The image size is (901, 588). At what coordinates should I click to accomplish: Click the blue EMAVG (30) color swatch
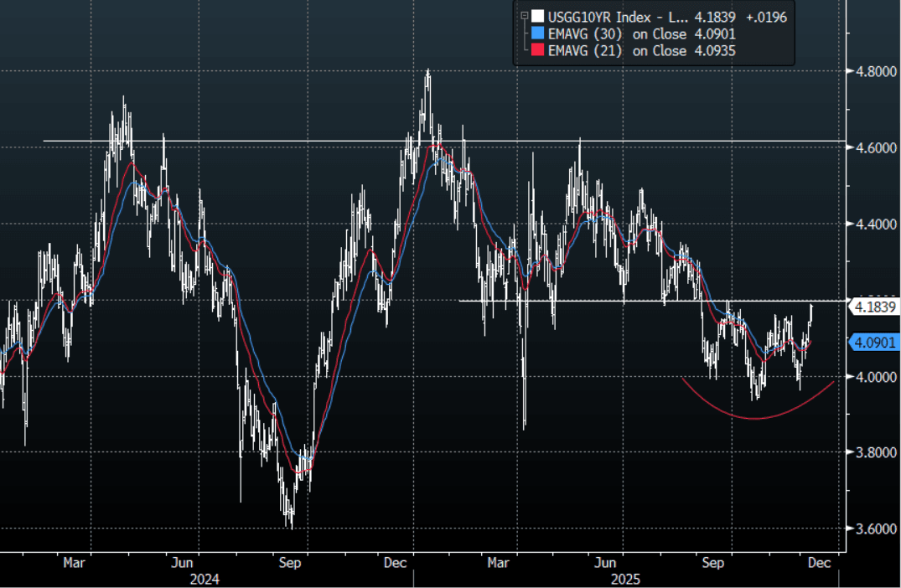tap(536, 34)
